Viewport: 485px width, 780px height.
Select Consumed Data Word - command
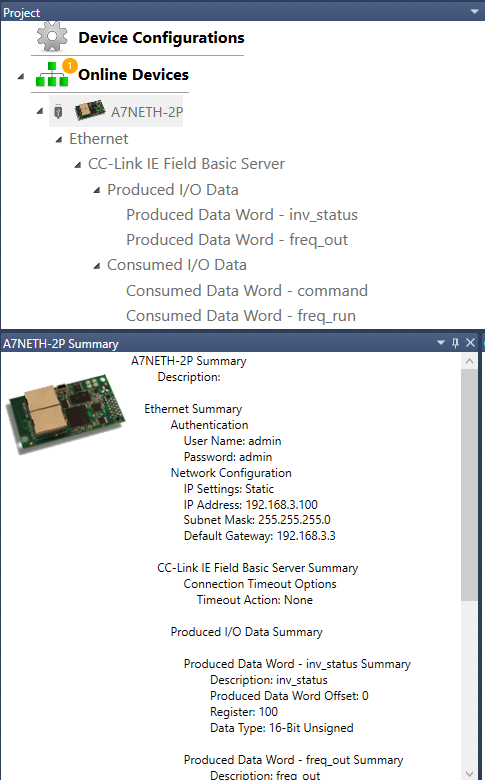click(247, 291)
